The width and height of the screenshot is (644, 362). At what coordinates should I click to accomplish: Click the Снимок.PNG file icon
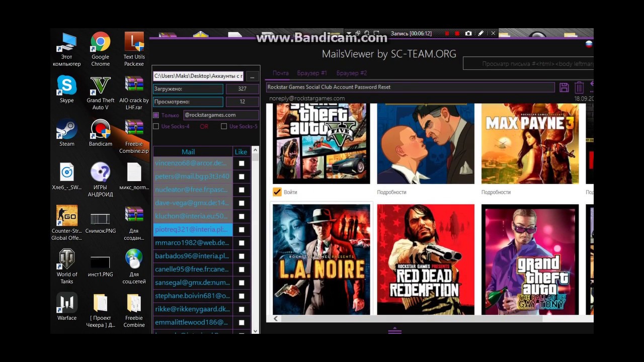[101, 223]
